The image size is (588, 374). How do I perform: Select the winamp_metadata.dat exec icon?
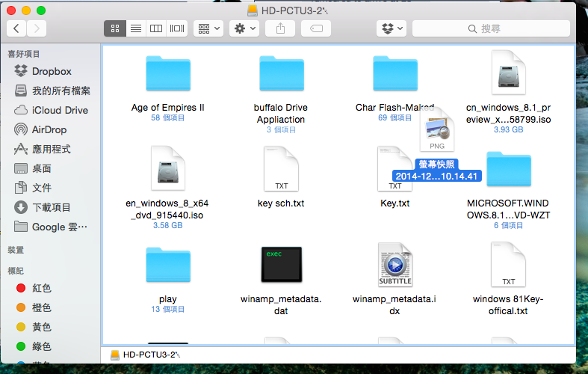[x=282, y=264]
